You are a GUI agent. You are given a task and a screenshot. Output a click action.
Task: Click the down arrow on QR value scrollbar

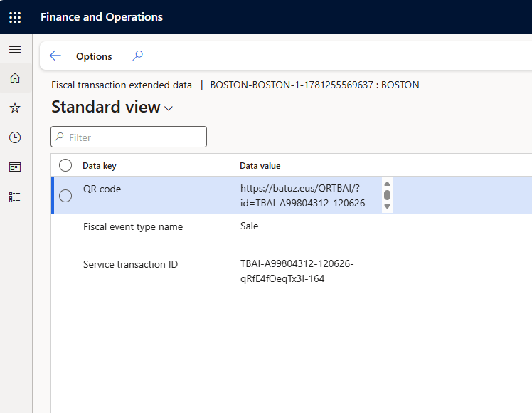(x=387, y=206)
